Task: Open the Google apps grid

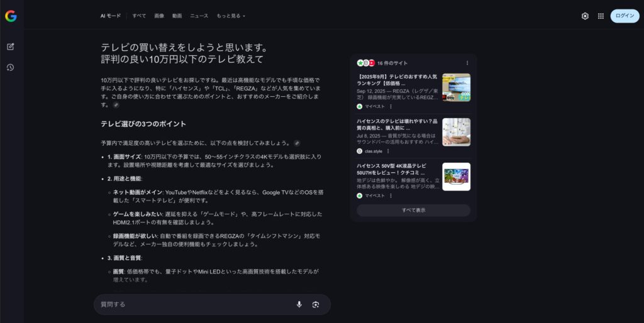Action: [601, 16]
